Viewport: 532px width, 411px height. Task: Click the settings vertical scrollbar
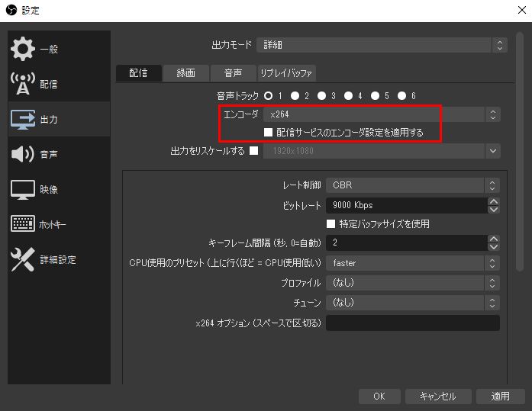click(x=520, y=152)
